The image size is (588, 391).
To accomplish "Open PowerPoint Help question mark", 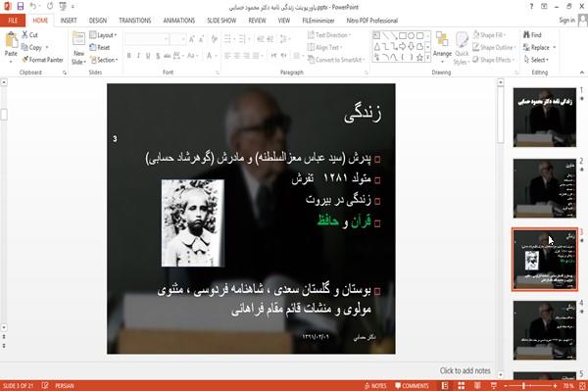I will 531,7.
